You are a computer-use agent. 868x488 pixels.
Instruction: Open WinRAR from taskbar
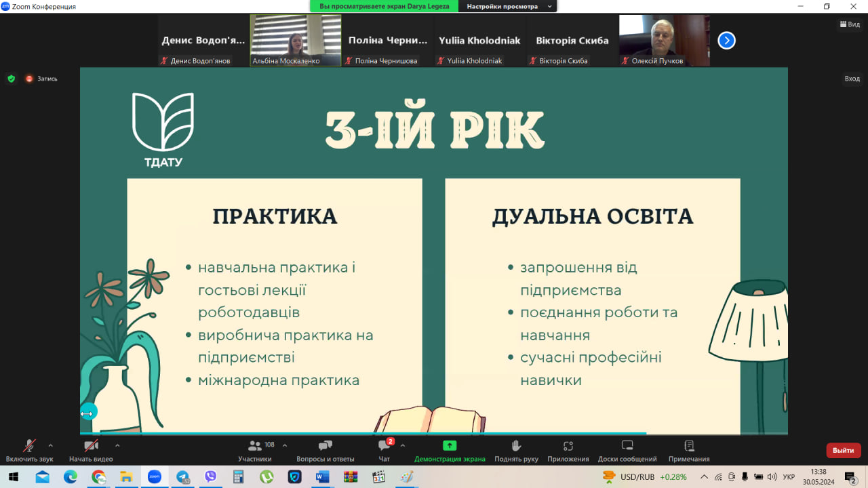[x=351, y=477]
